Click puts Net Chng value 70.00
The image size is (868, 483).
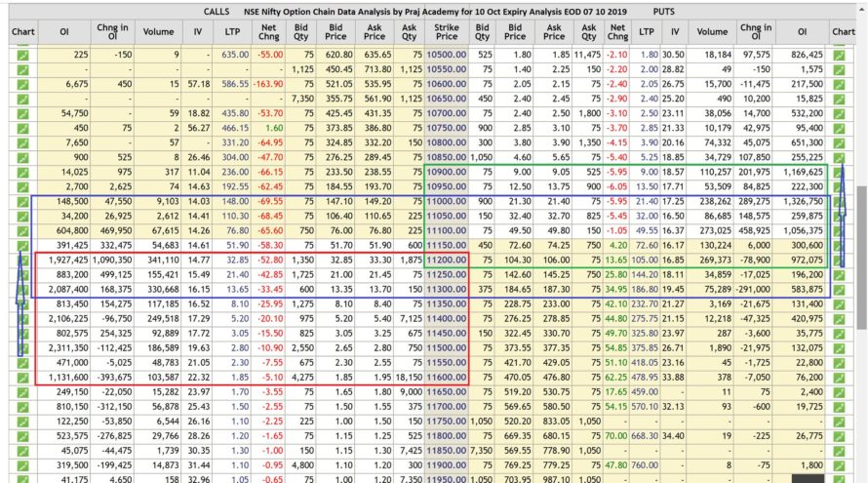click(x=616, y=436)
